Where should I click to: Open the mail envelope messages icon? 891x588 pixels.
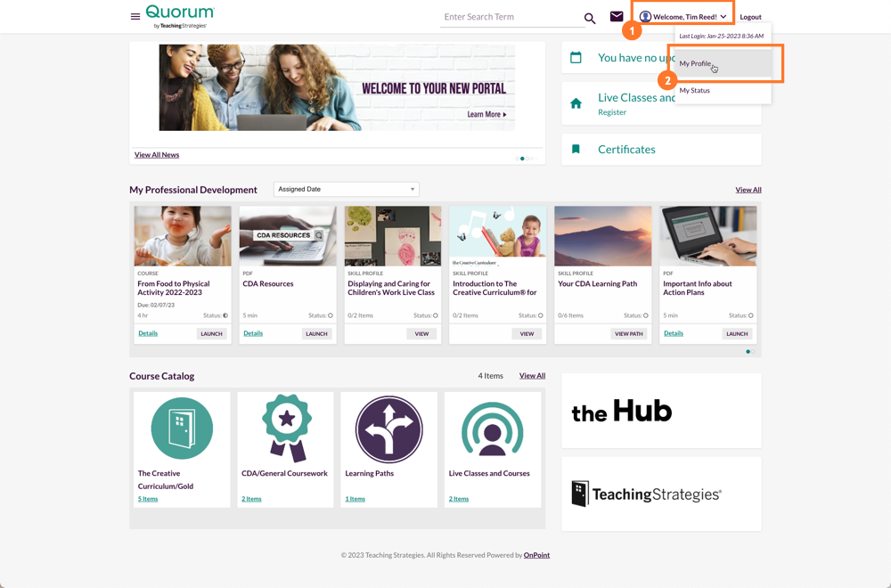click(617, 17)
